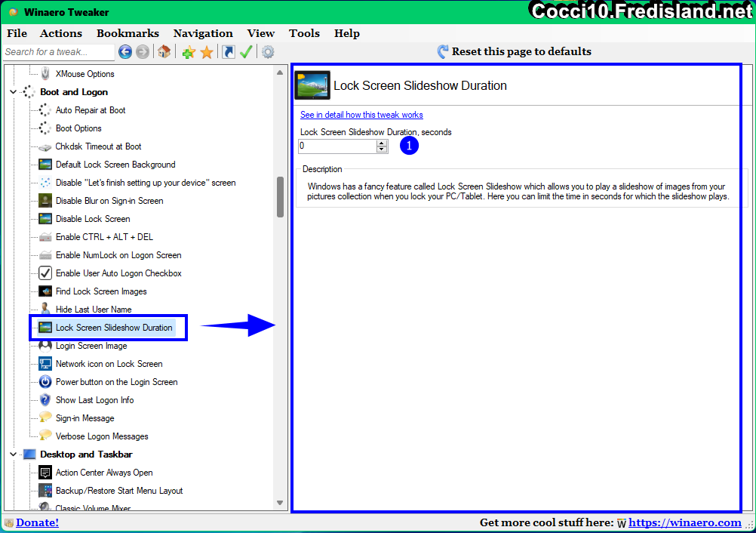Viewport: 756px width, 533px height.
Task: Open settings via the gear icon
Action: (x=268, y=51)
